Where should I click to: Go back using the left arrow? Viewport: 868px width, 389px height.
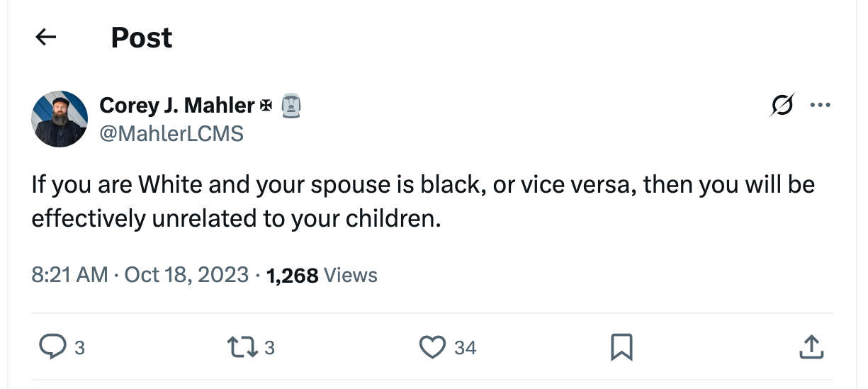pyautogui.click(x=46, y=38)
